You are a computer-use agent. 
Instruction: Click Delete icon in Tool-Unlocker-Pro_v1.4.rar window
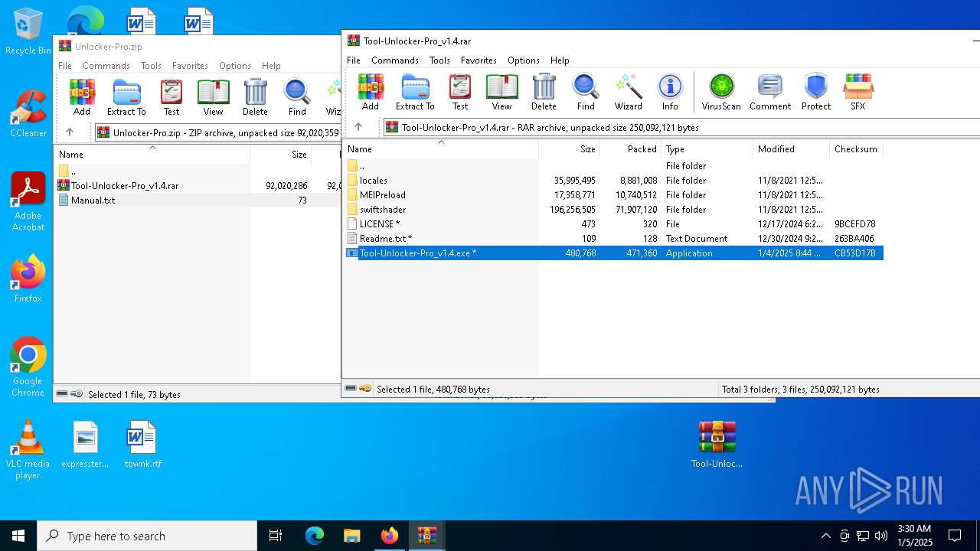click(544, 93)
